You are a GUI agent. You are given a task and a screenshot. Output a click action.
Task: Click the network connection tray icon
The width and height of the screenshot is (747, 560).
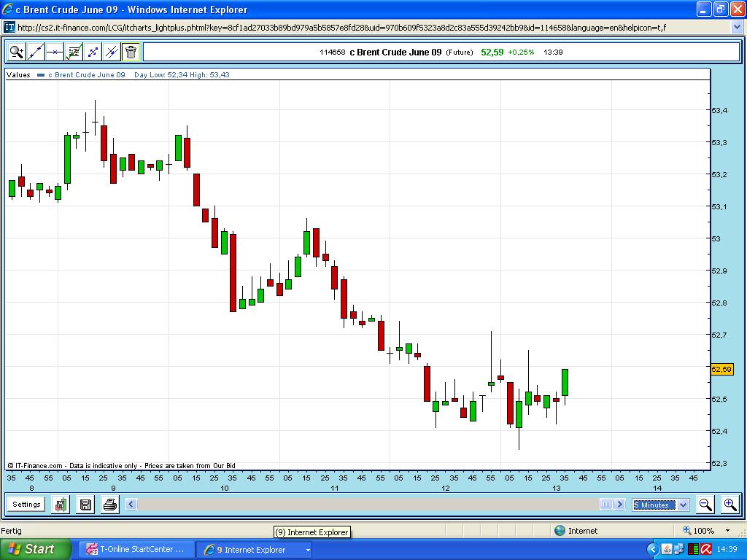679,550
